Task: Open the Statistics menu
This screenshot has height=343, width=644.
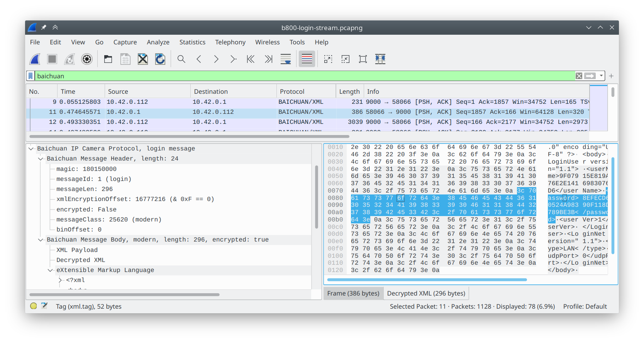Action: (x=192, y=42)
